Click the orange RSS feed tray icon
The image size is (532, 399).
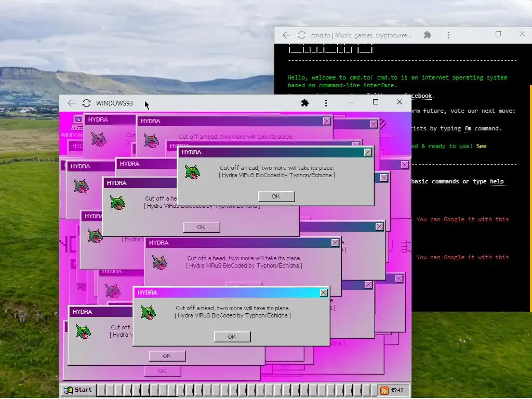point(384,391)
